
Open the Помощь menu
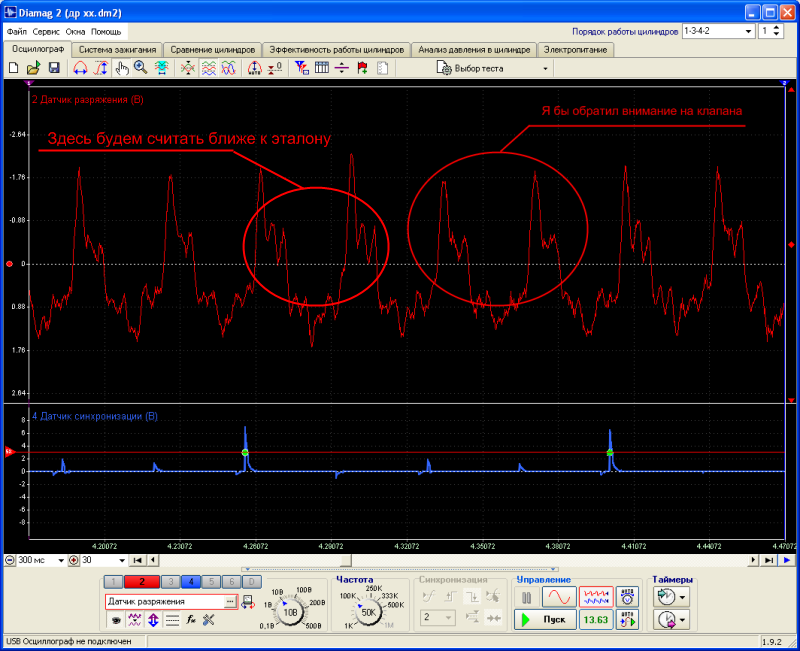pyautogui.click(x=106, y=32)
